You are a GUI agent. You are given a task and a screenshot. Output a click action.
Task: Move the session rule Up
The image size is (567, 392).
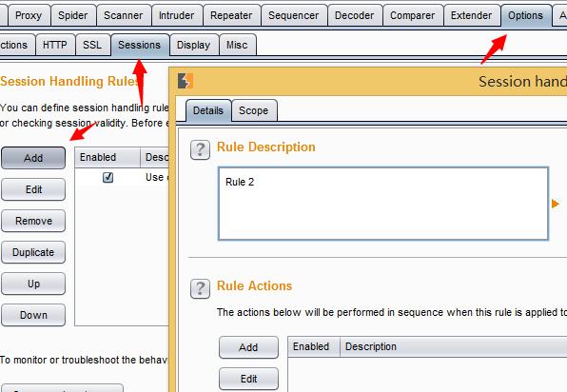(33, 284)
